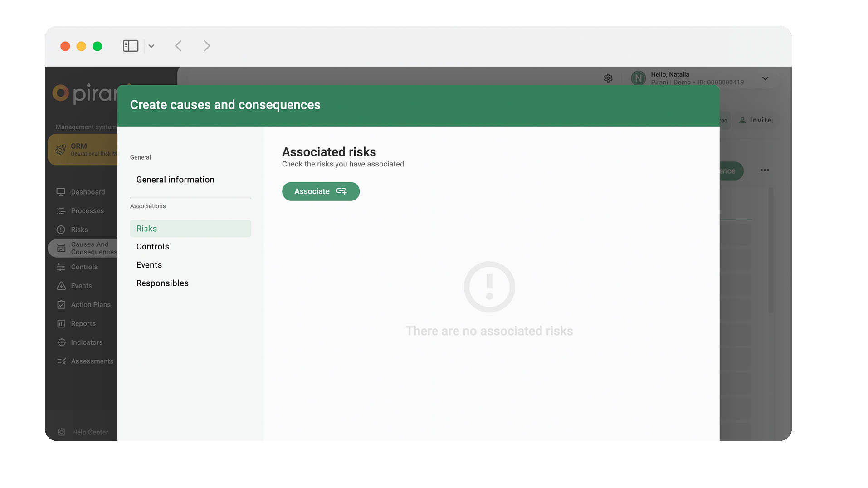This screenshot has width=868, height=488.
Task: Open the three-dot overflow menu
Action: [x=765, y=170]
